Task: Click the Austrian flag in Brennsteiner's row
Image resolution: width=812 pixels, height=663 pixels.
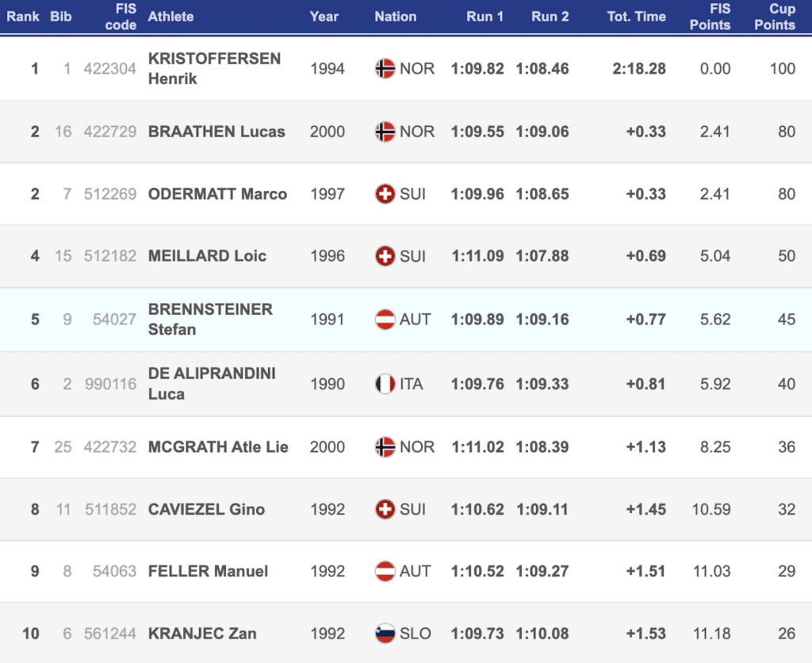Action: [x=385, y=320]
